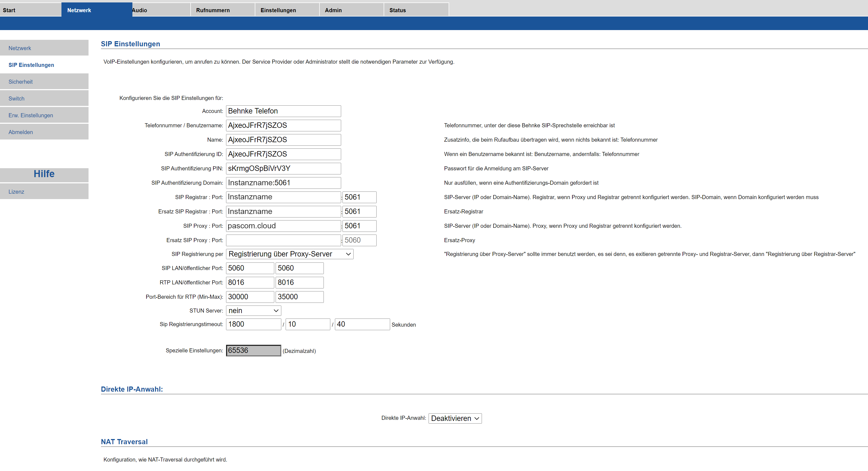Click SIP Proxy host field pascom.cloud

tap(283, 226)
